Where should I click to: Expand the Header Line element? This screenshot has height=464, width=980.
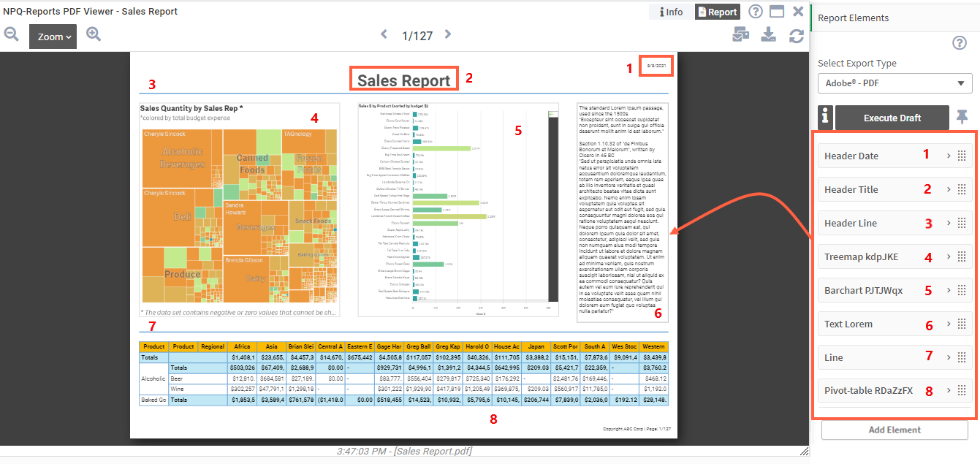949,223
